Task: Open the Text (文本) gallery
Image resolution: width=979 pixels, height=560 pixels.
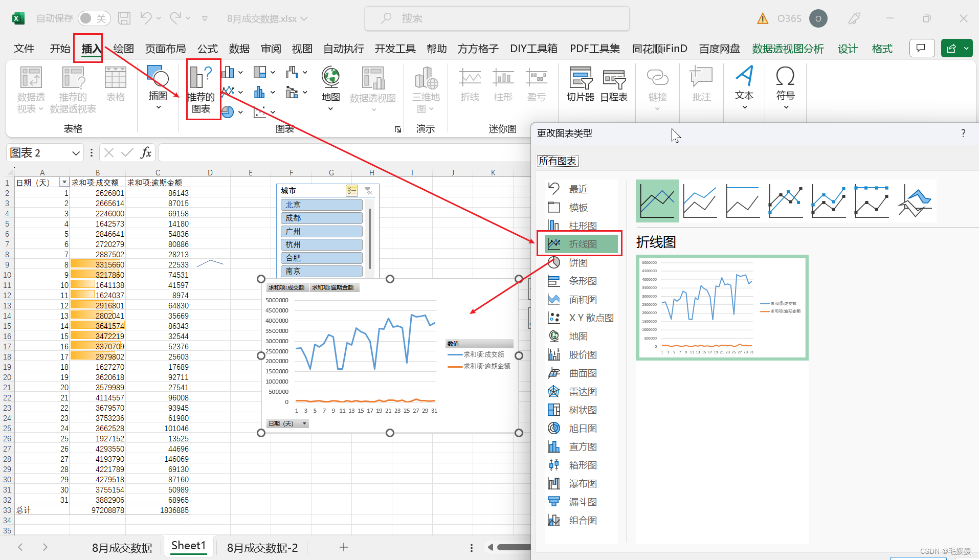Action: pyautogui.click(x=744, y=87)
